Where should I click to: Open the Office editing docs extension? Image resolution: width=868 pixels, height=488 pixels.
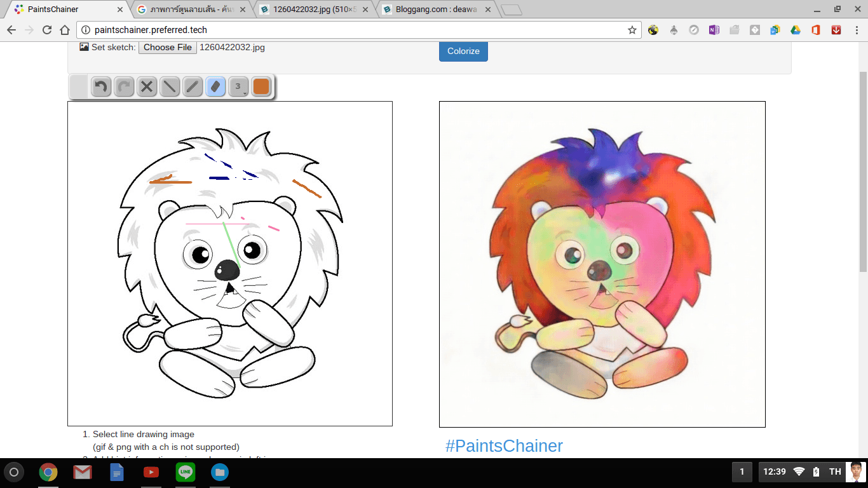coord(775,30)
